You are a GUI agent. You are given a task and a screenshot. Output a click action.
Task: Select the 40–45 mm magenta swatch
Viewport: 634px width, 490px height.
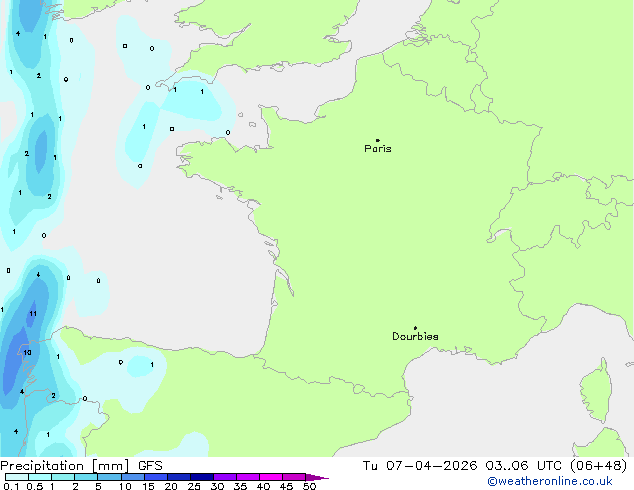tap(271, 477)
